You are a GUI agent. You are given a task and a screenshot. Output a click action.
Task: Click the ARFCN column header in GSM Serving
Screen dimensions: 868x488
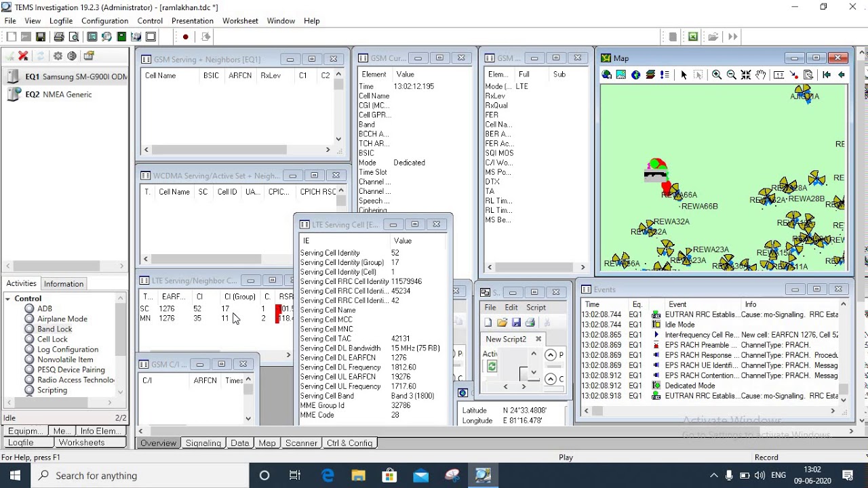coord(240,75)
